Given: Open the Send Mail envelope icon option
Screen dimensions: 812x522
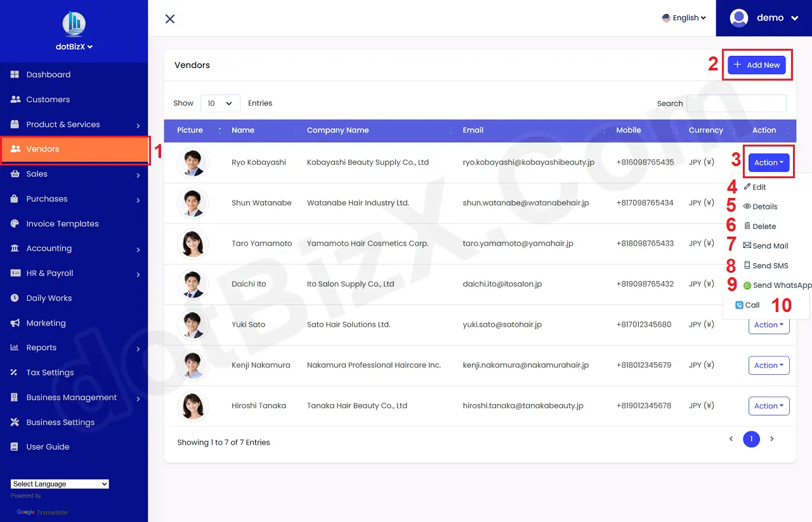Looking at the screenshot, I should [x=749, y=245].
